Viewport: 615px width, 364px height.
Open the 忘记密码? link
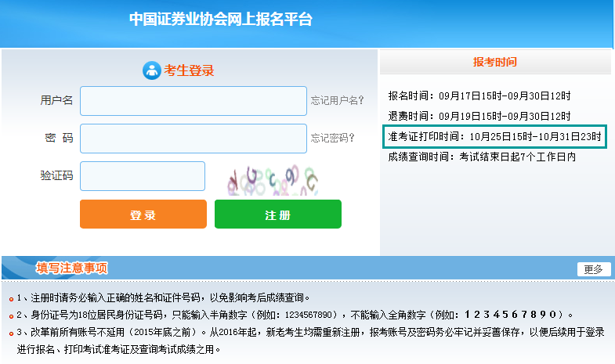(x=332, y=139)
